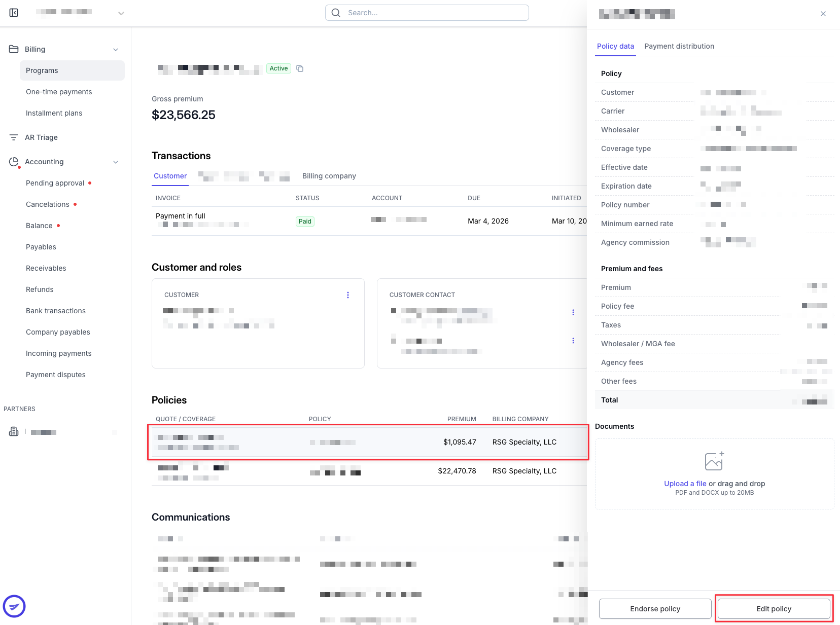Click the Paid status badge
The image size is (840, 625).
[x=305, y=222]
